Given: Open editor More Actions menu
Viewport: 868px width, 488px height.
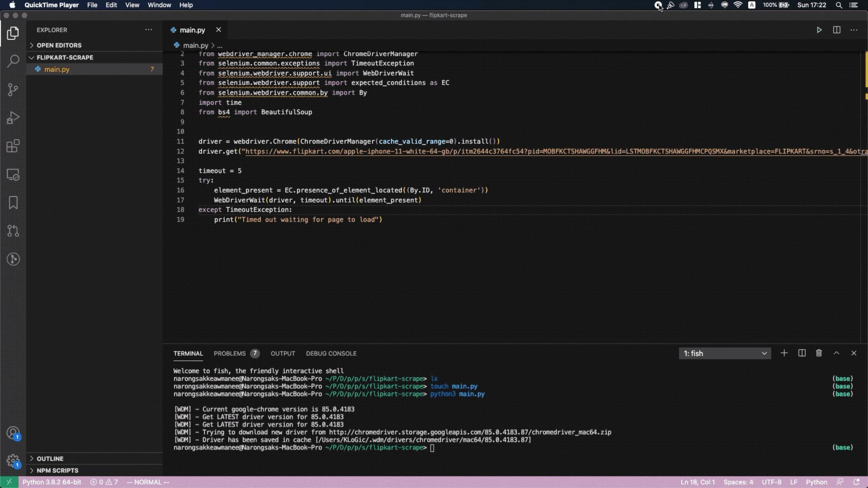Looking at the screenshot, I should tap(854, 30).
